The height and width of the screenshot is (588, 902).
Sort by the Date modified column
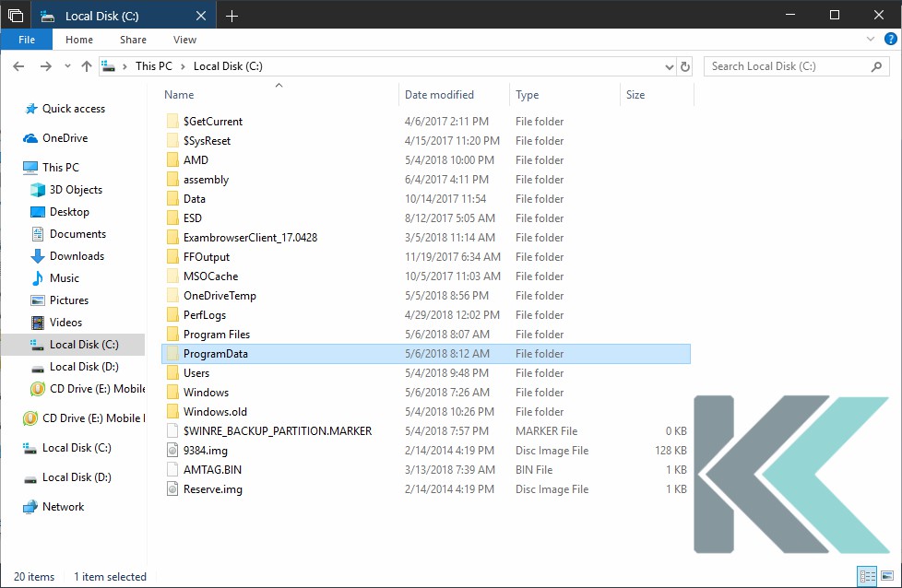coord(440,95)
